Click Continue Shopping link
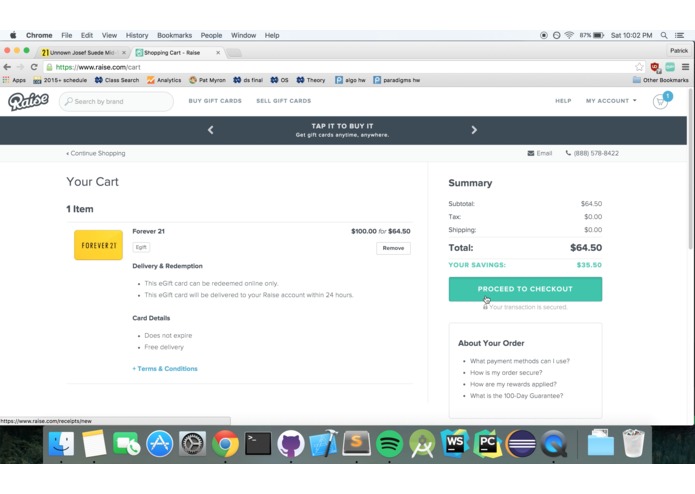 click(96, 153)
